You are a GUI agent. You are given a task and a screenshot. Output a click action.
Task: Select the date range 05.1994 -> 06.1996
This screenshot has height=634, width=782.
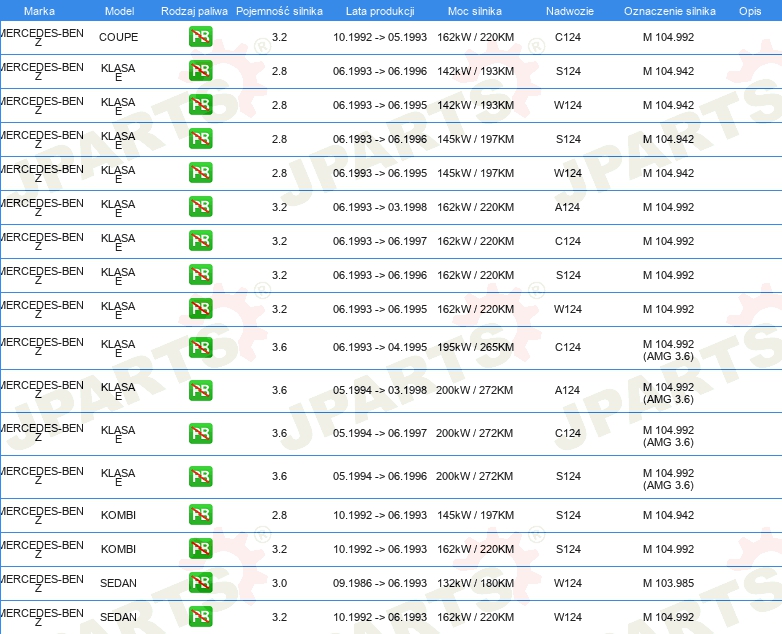point(380,476)
